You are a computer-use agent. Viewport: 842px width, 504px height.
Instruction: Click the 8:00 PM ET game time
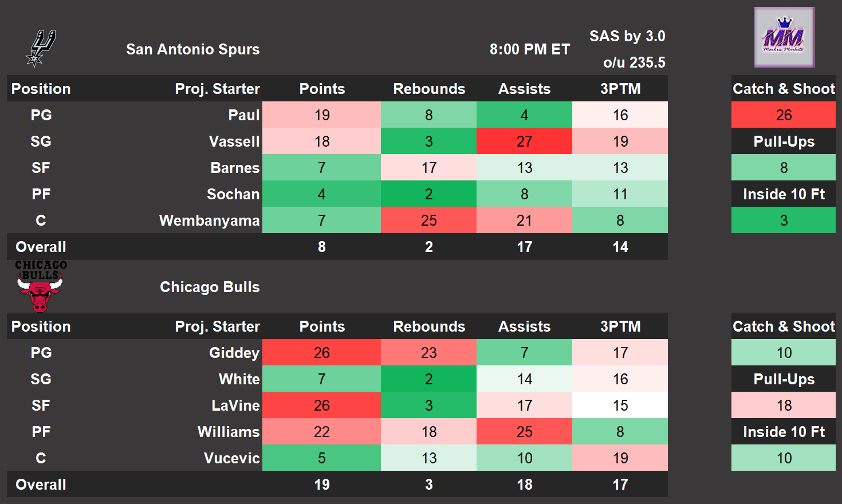[529, 49]
